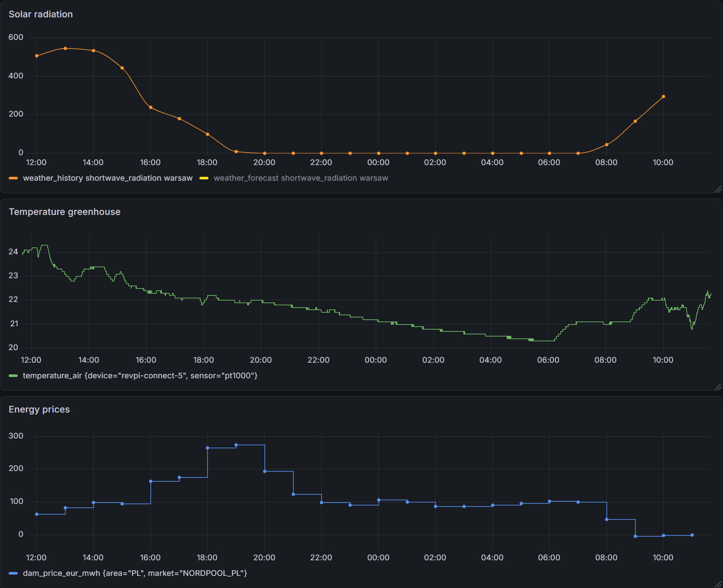Image resolution: width=723 pixels, height=588 pixels.
Task: Expand the Energy prices panel menu
Action: (39, 409)
